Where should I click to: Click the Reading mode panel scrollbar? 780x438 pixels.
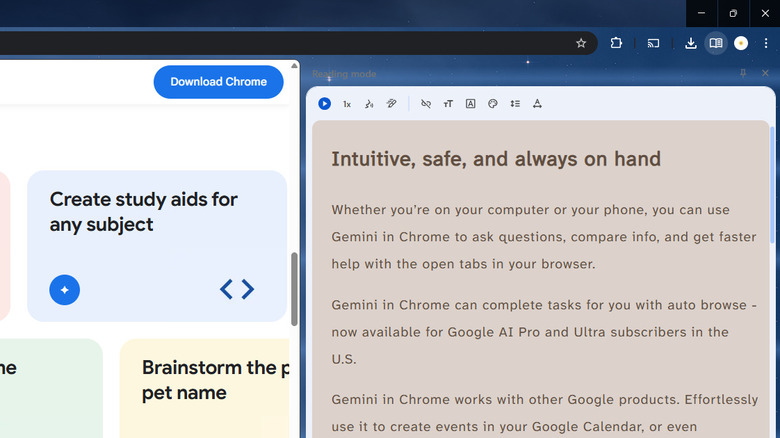(x=773, y=184)
